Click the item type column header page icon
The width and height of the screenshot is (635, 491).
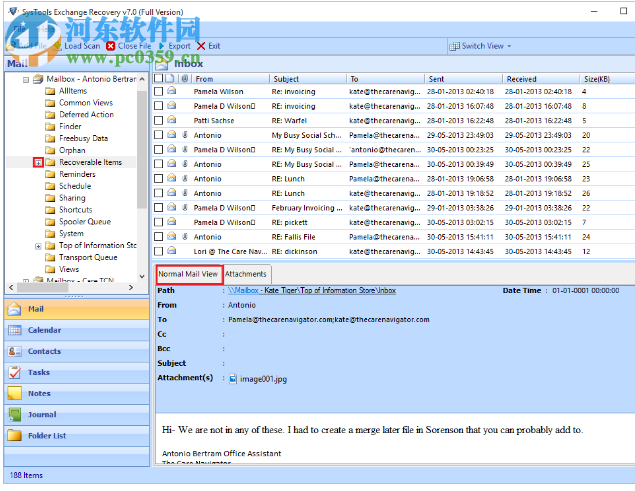click(x=170, y=79)
